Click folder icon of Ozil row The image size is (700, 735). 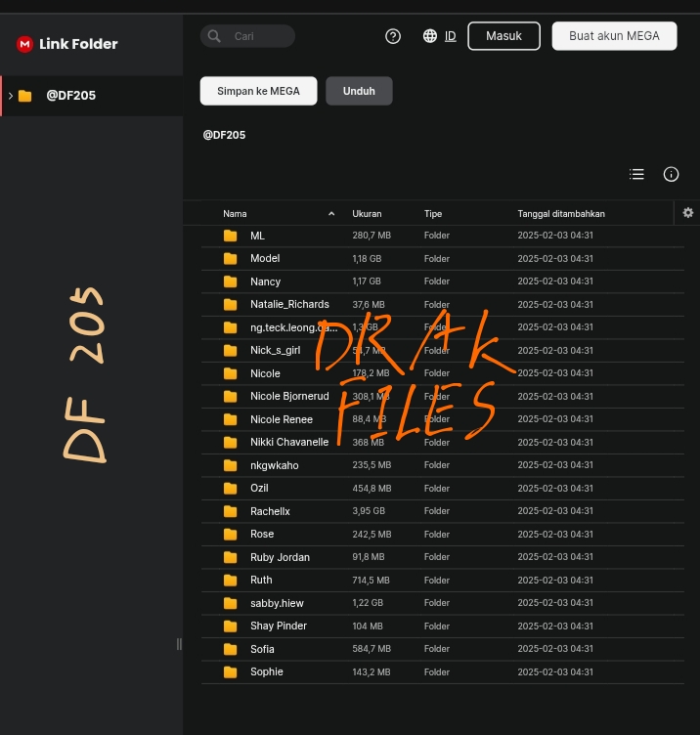(230, 489)
